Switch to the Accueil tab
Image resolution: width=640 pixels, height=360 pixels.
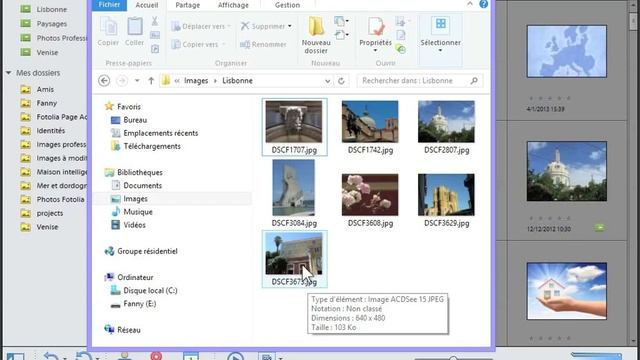click(147, 5)
